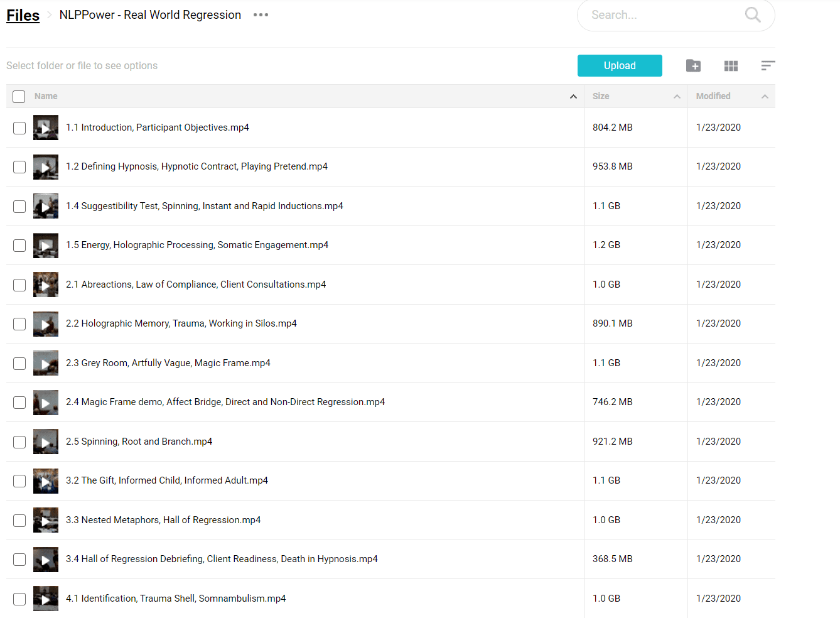The image size is (840, 618).
Task: Select checkbox for 1.2 Defining Hypnosis
Action: click(x=19, y=167)
